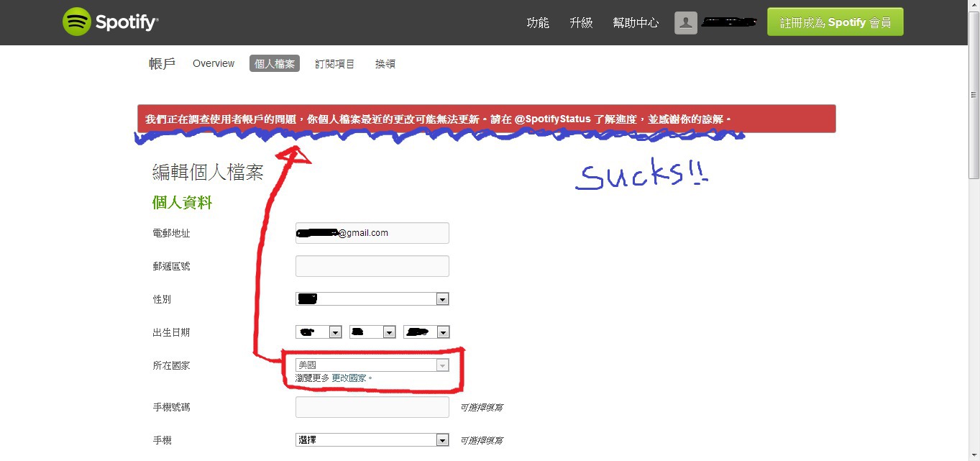The width and height of the screenshot is (980, 461).
Task: Click the 郵遞區號 input field
Action: pyautogui.click(x=372, y=266)
